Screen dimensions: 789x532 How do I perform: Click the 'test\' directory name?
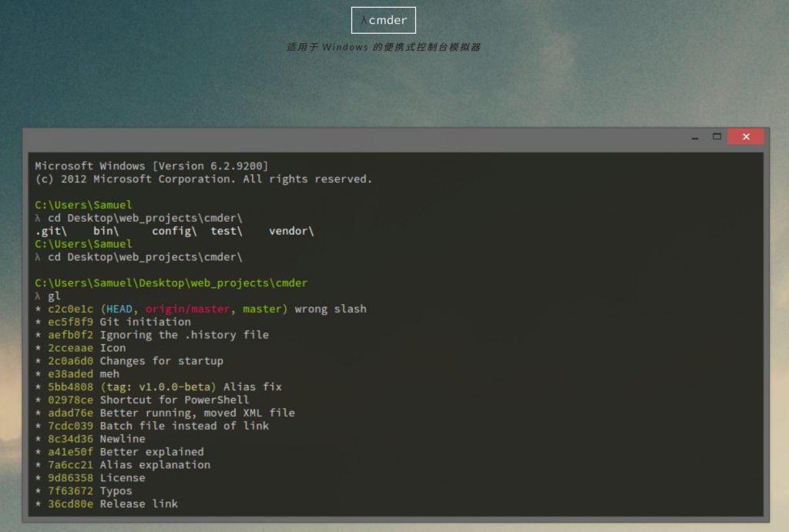(227, 231)
